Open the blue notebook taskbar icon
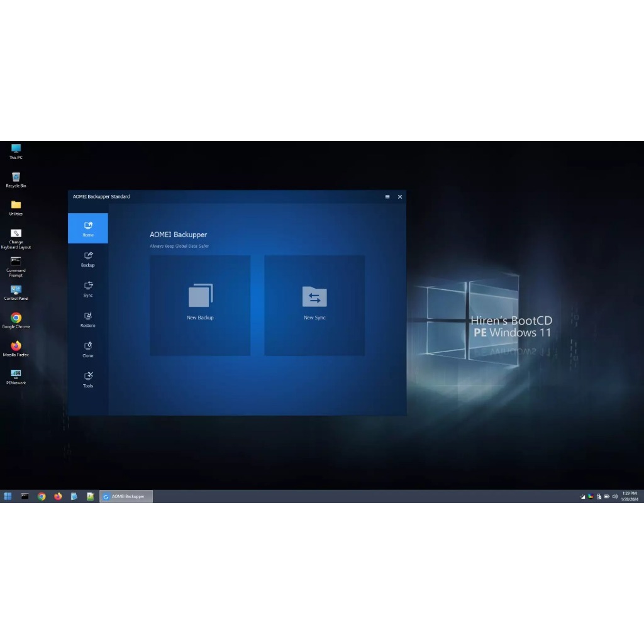Viewport: 644px width, 644px height. 74,496
